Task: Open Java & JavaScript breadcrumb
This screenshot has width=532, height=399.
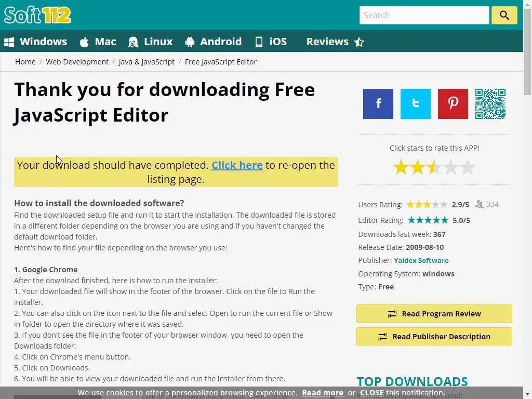Action: (147, 62)
